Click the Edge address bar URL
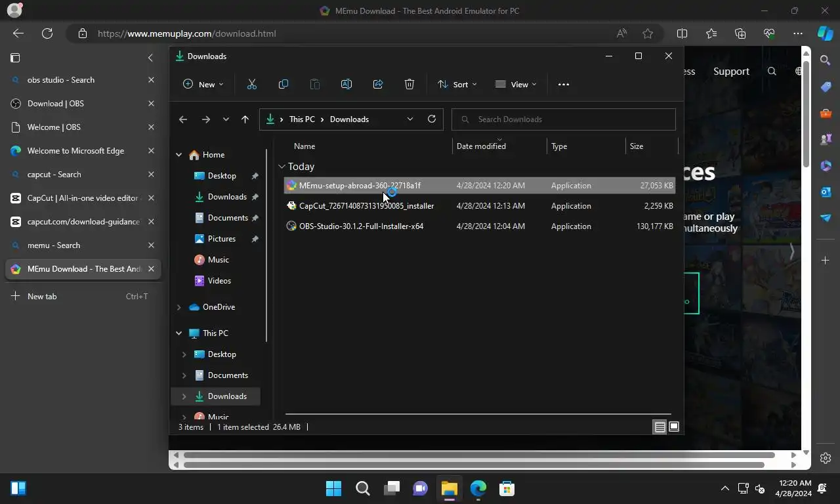This screenshot has width=840, height=504. coord(187,33)
